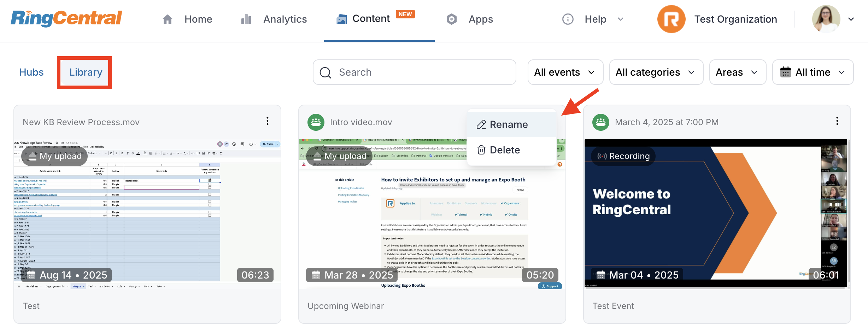Image resolution: width=868 pixels, height=333 pixels.
Task: Open the All events dropdown
Action: click(565, 72)
